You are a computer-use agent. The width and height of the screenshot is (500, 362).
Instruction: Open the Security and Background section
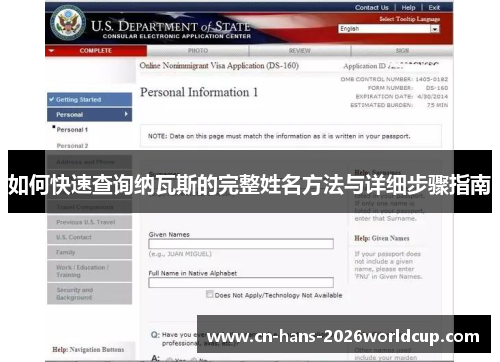89,294
